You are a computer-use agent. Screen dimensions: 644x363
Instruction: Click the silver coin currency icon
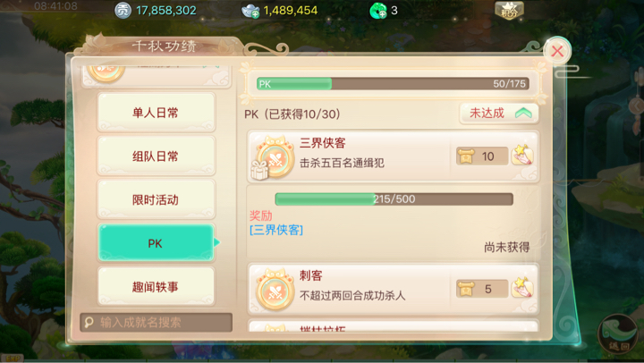(123, 10)
